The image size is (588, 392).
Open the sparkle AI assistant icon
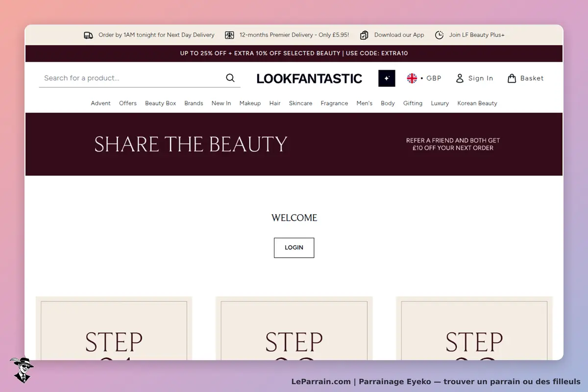[387, 78]
